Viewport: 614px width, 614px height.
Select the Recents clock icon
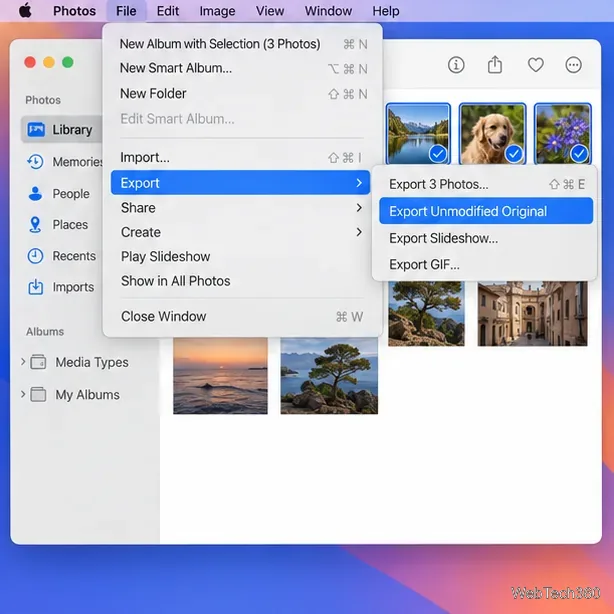click(35, 256)
